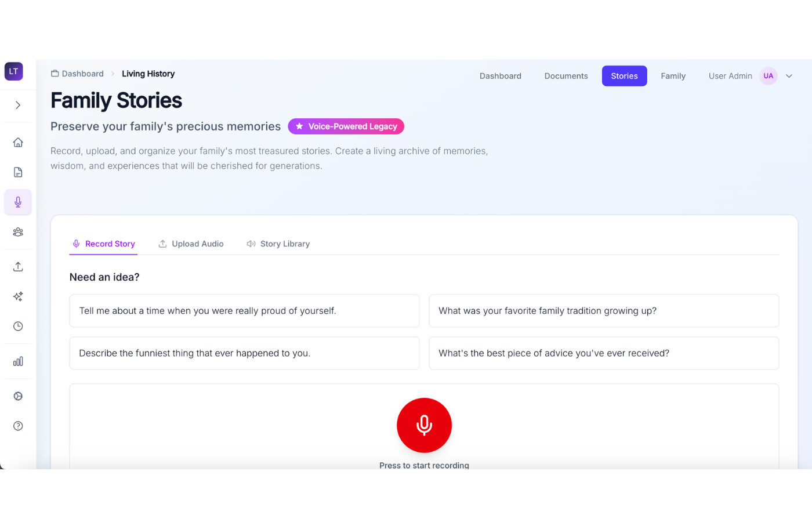Click the upload icon in sidebar
Viewport: 812px width, 522px height.
pos(18,267)
